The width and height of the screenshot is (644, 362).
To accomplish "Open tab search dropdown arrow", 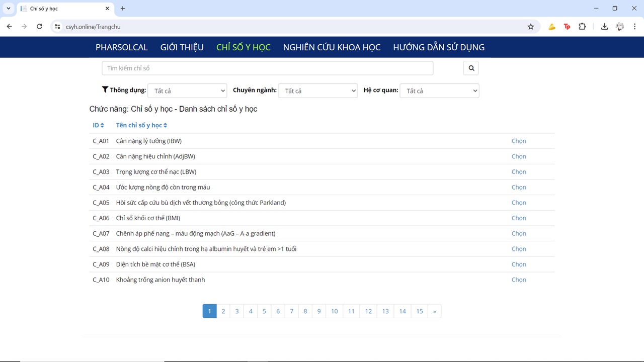I will point(9,9).
